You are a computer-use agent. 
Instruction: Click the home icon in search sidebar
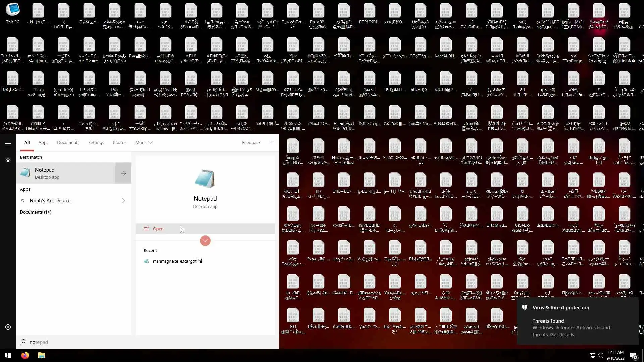pyautogui.click(x=8, y=160)
